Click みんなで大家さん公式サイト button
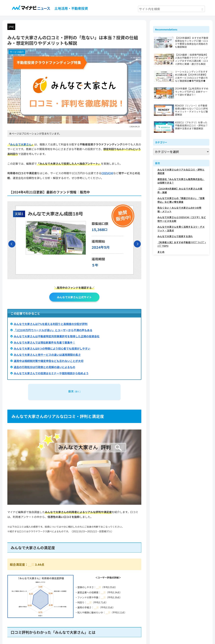 point(74,297)
